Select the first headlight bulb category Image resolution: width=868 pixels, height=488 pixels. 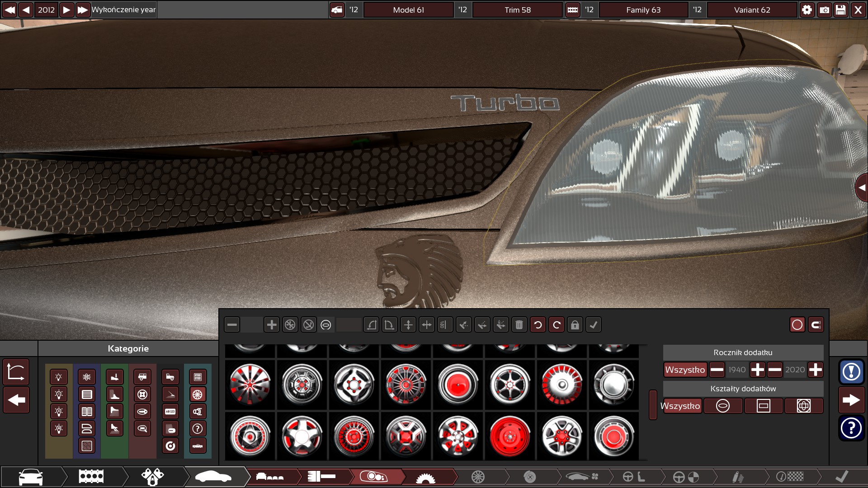pos(59,377)
